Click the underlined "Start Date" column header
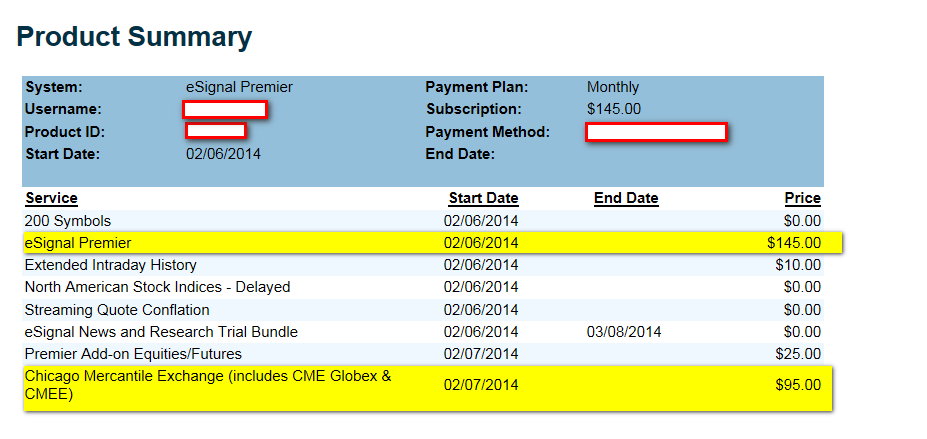927x439 pixels. pyautogui.click(x=484, y=198)
